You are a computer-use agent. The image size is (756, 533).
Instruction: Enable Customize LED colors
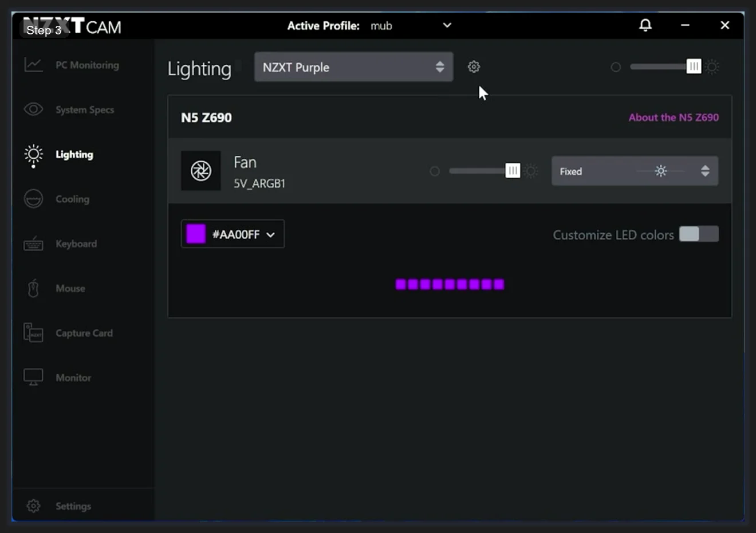point(699,234)
